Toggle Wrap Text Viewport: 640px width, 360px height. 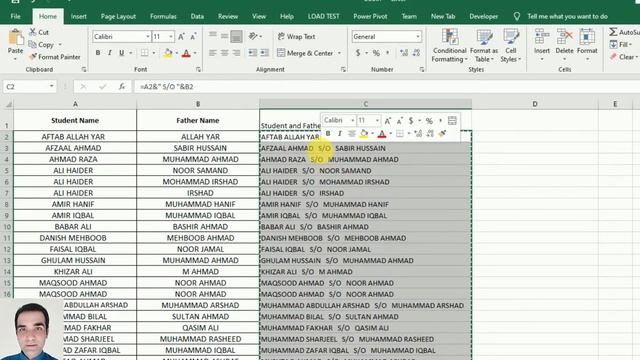[x=296, y=36]
